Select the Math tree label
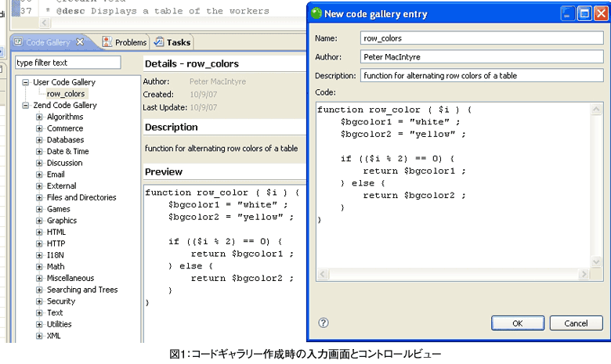The image size is (611, 364). point(56,267)
